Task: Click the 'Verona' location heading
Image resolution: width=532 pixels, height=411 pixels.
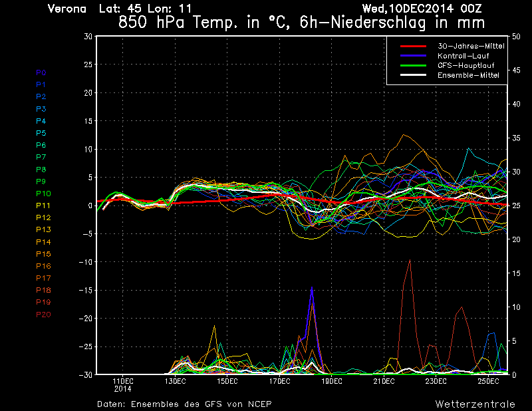Action: click(67, 9)
